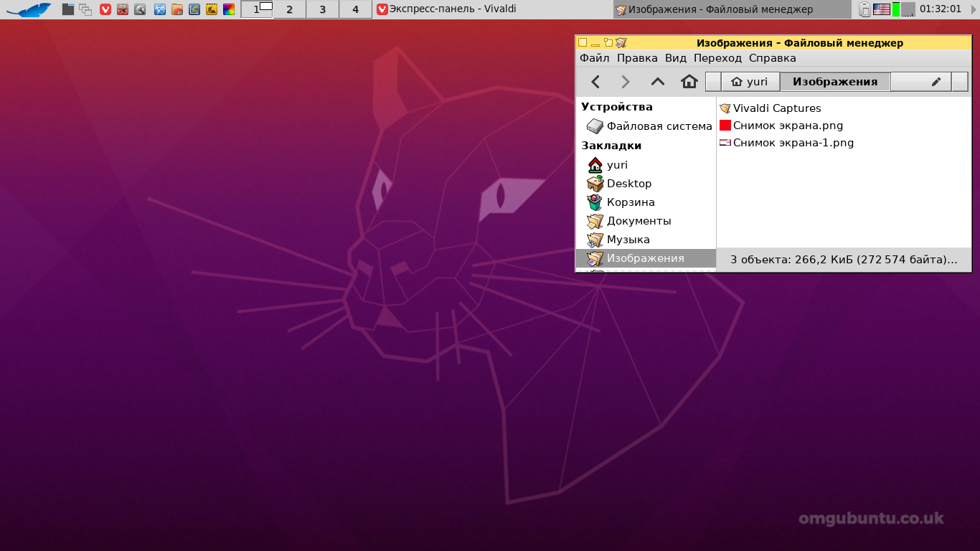Click the US flag keyboard layout indicator
The image size is (980, 551).
(882, 9)
